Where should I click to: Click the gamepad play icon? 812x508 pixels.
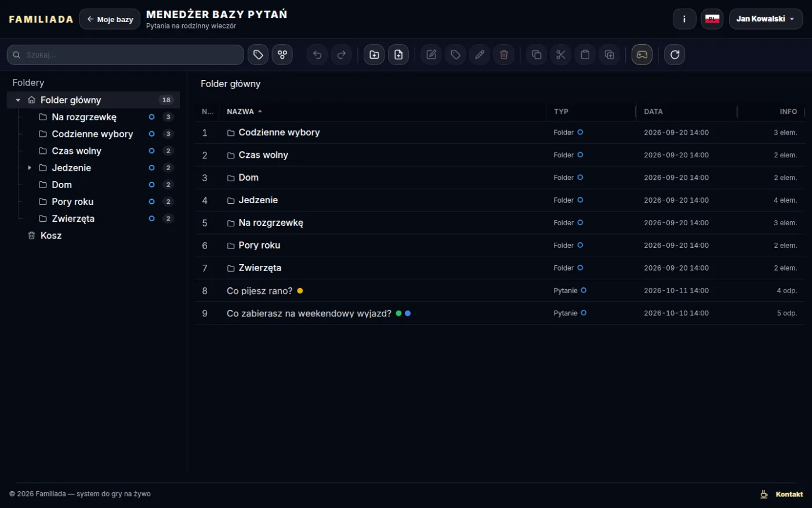click(642, 55)
